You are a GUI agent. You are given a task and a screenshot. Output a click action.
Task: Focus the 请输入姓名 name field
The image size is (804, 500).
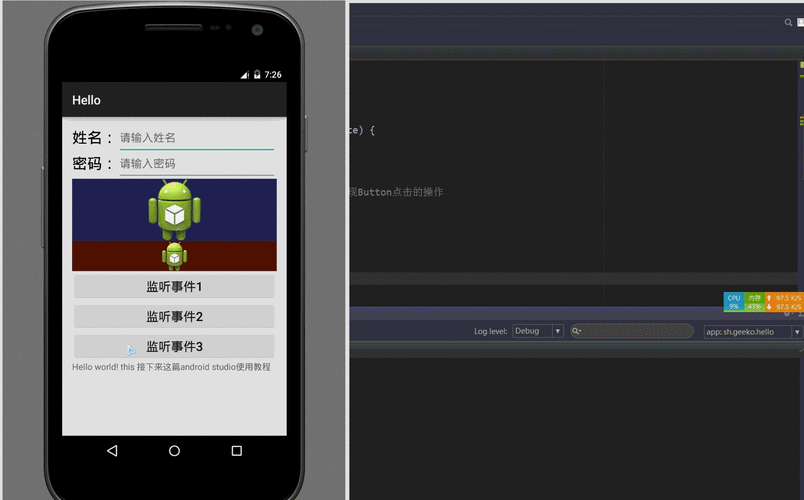click(197, 138)
